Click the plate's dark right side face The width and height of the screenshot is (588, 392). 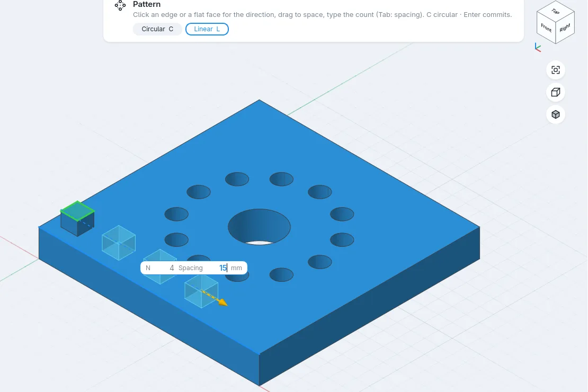coord(369,306)
